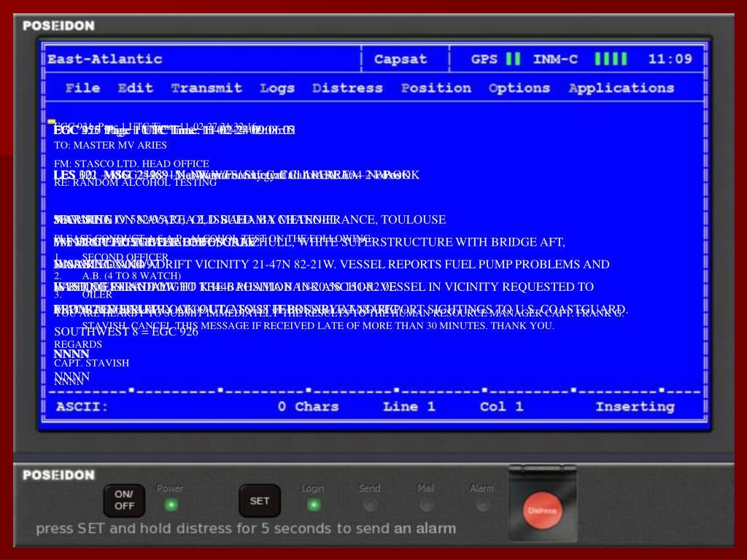The width and height of the screenshot is (747, 560).
Task: Click the green Power indicator LED
Action: [x=171, y=505]
